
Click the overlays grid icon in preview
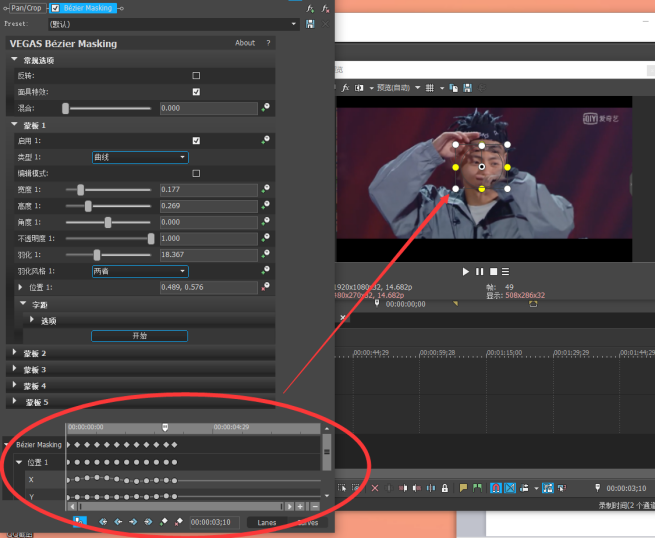coord(429,88)
